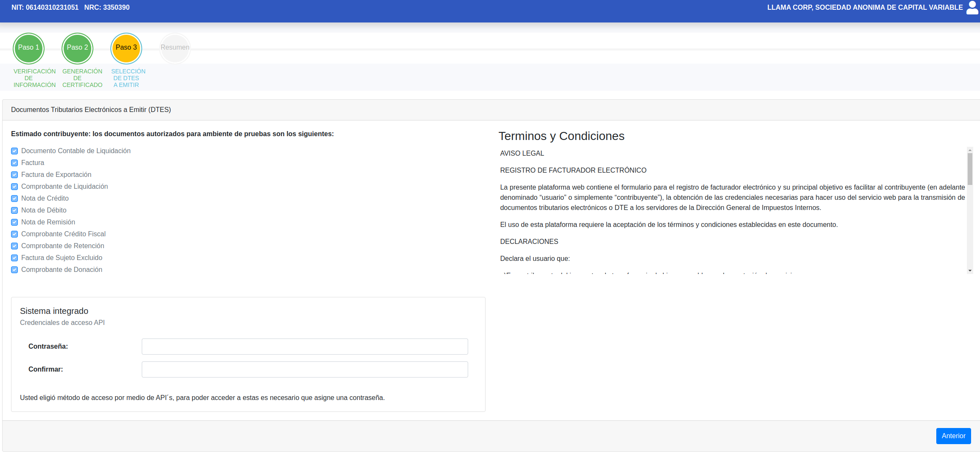The width and height of the screenshot is (980, 456).
Task: Click the Anterior button
Action: [x=953, y=436]
